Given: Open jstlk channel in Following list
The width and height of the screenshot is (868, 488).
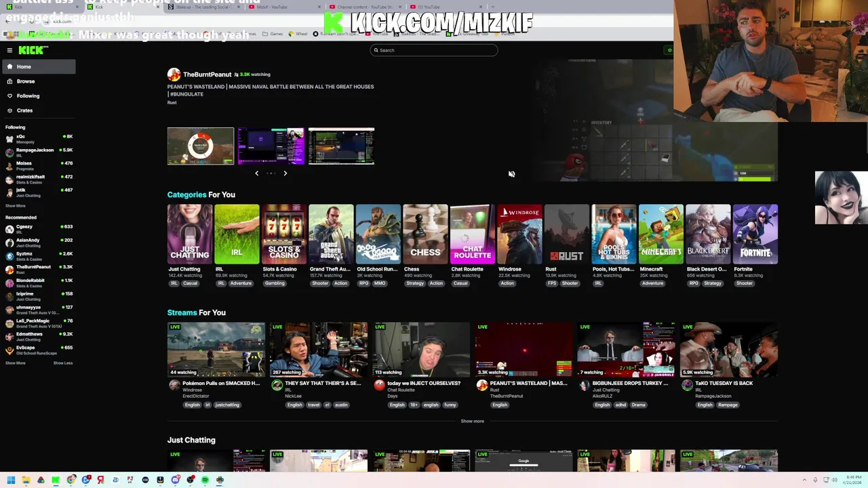Looking at the screenshot, I should (38, 192).
